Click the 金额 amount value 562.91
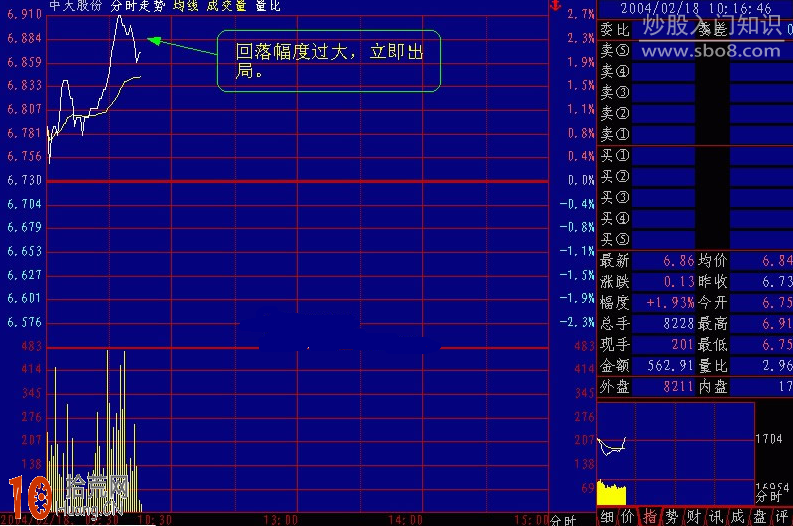The width and height of the screenshot is (793, 526). (671, 366)
